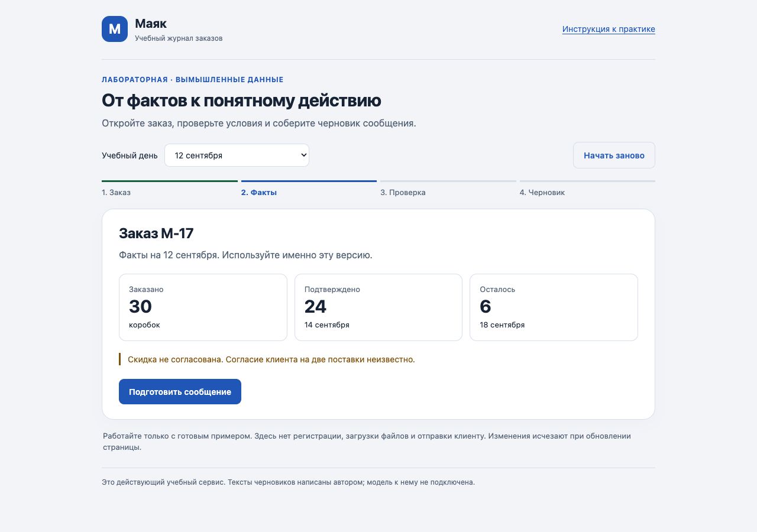This screenshot has width=757, height=532.
Task: Click the Работайте только с готовым примером note
Action: [x=367, y=442]
